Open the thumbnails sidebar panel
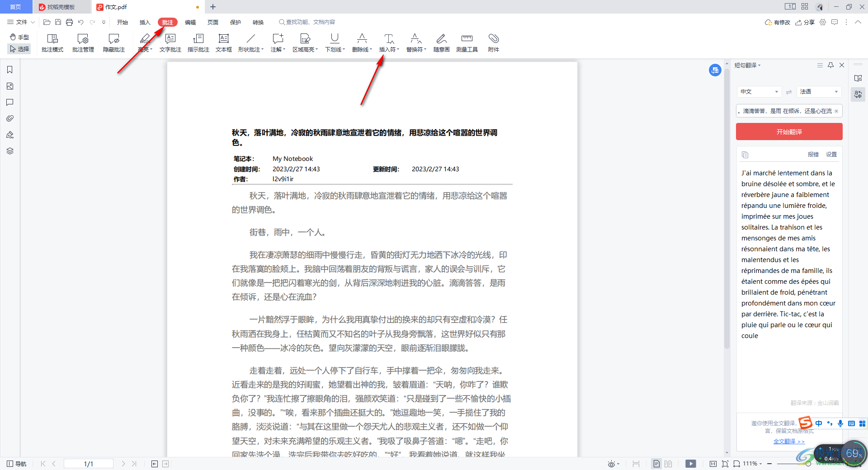 coord(10,86)
